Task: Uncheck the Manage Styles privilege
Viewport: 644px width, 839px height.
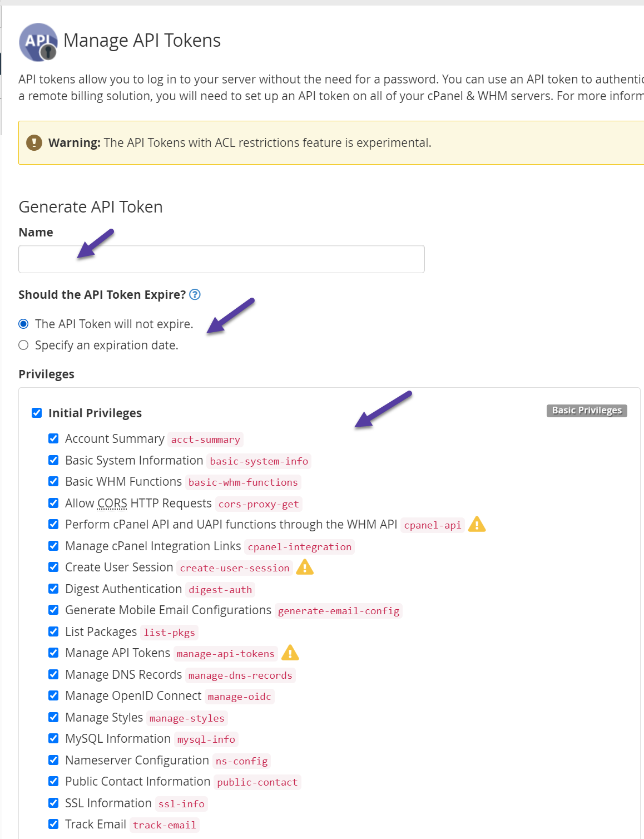Action: [53, 717]
